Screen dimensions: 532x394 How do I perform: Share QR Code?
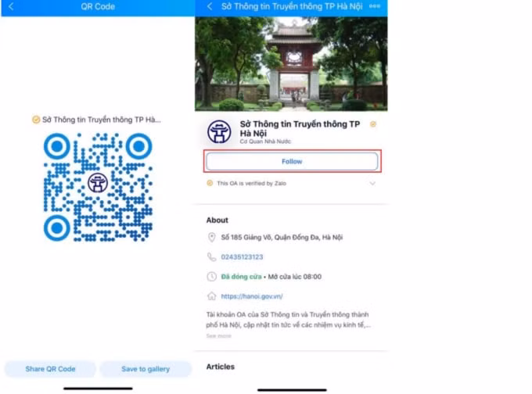[50, 369]
